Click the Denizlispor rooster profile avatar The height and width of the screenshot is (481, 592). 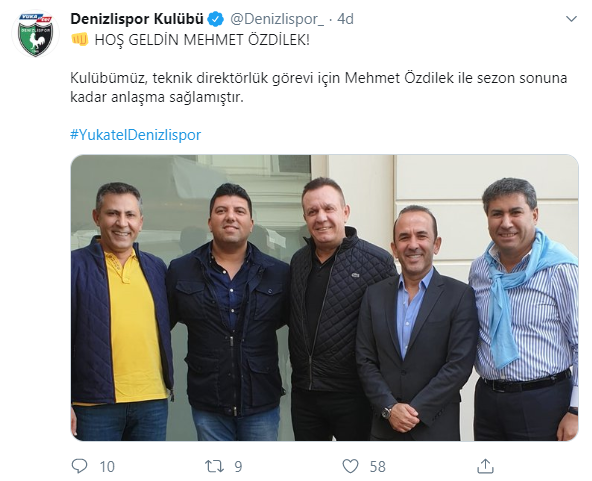[35, 34]
